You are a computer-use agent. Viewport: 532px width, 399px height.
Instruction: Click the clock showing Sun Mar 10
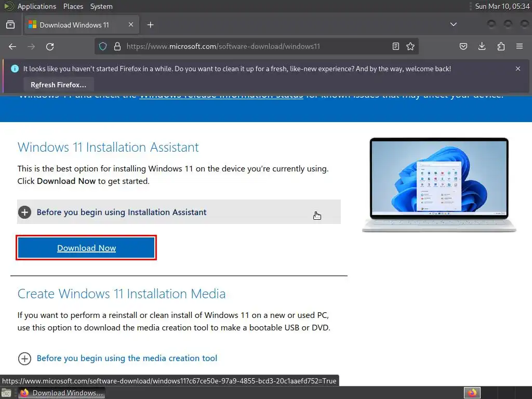pyautogui.click(x=502, y=6)
